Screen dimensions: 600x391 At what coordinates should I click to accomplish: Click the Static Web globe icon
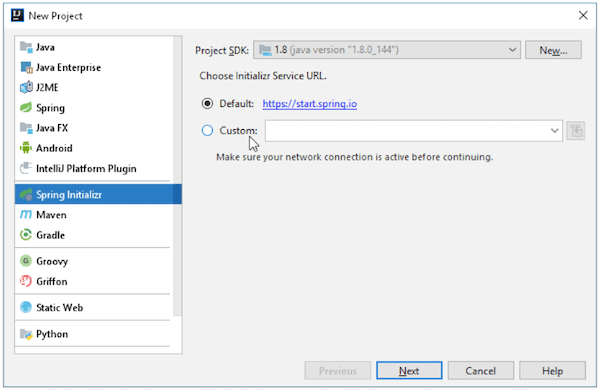tap(26, 307)
